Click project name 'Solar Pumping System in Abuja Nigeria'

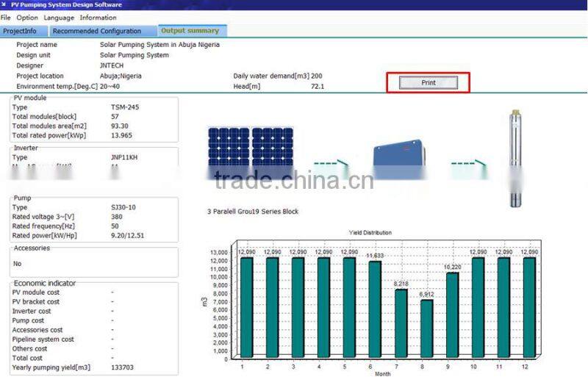(x=159, y=45)
